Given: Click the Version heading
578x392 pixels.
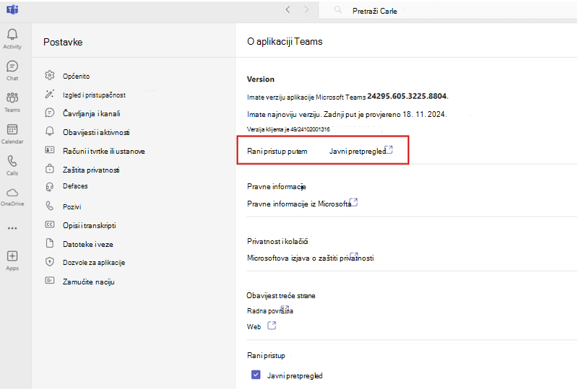Looking at the screenshot, I should pyautogui.click(x=261, y=79).
